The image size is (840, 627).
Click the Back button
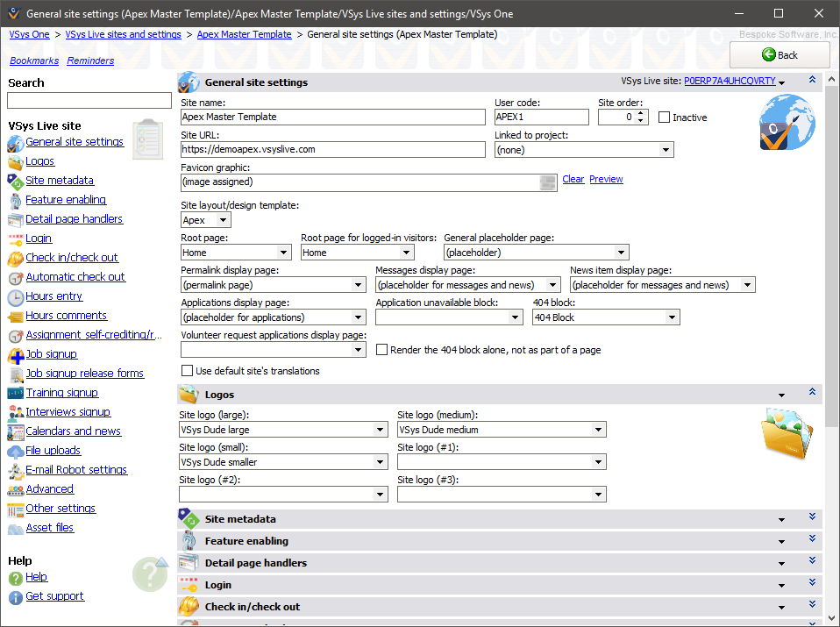779,54
